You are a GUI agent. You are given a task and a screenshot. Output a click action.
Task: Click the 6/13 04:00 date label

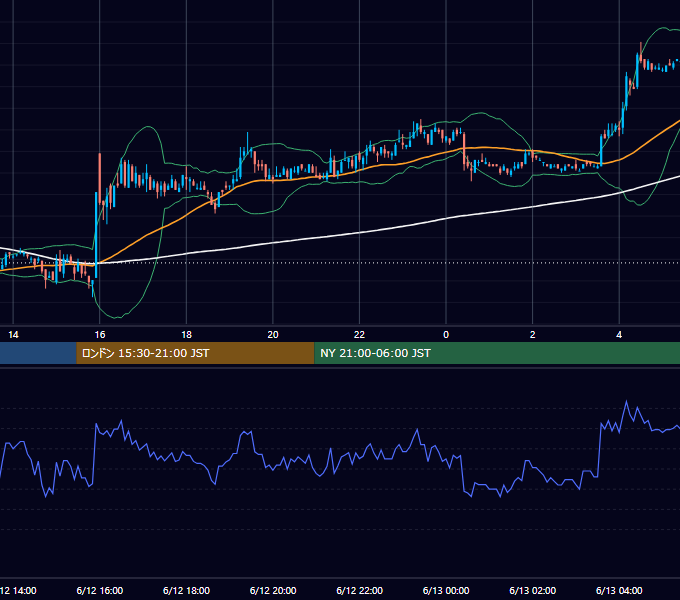[x=619, y=590]
